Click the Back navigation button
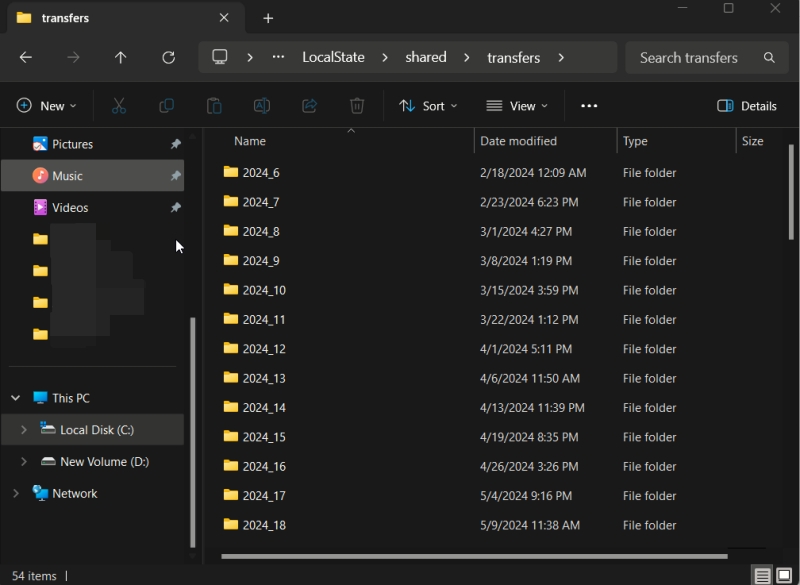This screenshot has width=800, height=585. (x=25, y=57)
